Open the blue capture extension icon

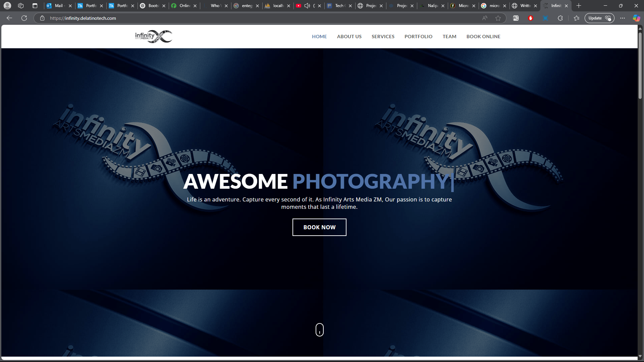point(546,18)
